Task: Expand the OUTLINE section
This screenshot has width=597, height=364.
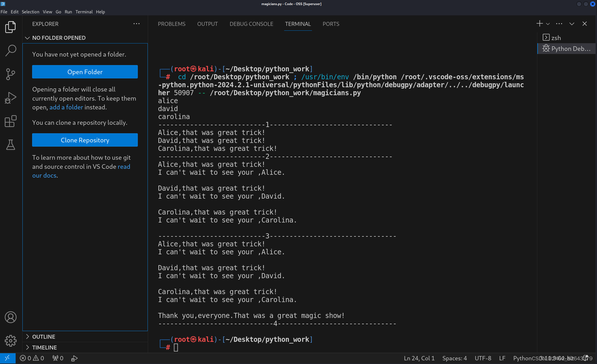Action: click(x=85, y=337)
